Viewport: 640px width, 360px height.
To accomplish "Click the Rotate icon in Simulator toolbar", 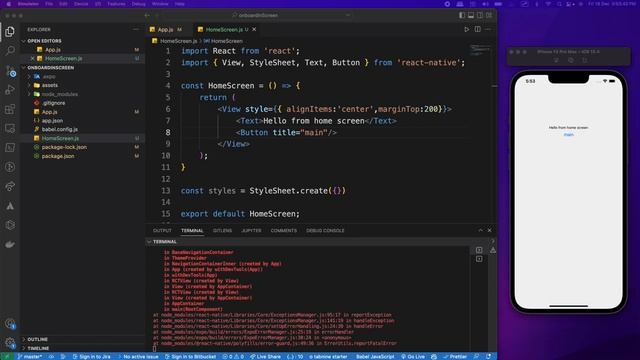I will [585, 60].
